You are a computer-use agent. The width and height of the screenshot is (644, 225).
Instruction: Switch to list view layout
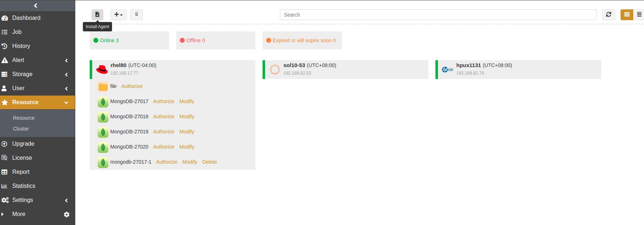pos(639,15)
